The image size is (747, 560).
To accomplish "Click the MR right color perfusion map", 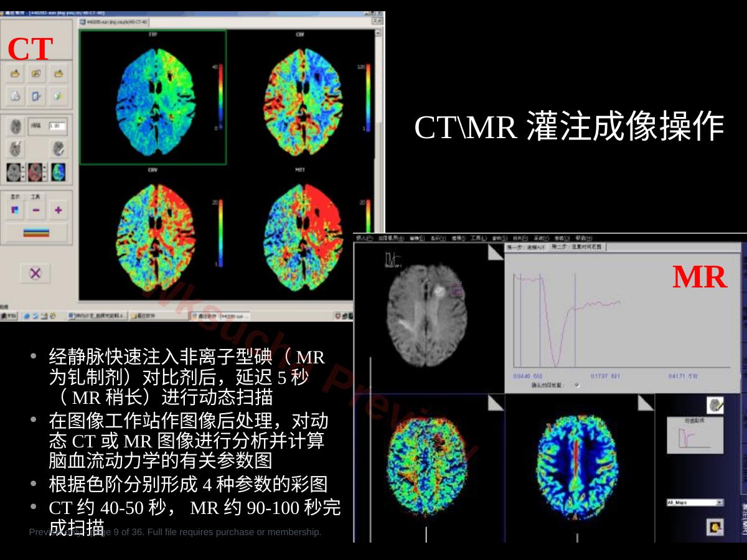I will point(577,467).
